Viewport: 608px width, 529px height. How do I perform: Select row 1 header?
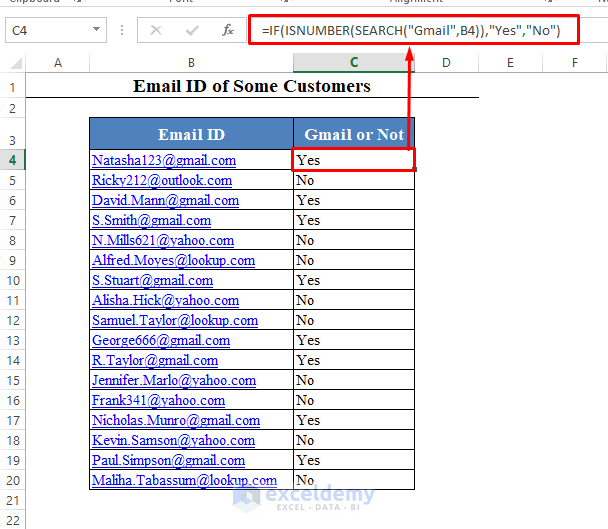pyautogui.click(x=12, y=87)
